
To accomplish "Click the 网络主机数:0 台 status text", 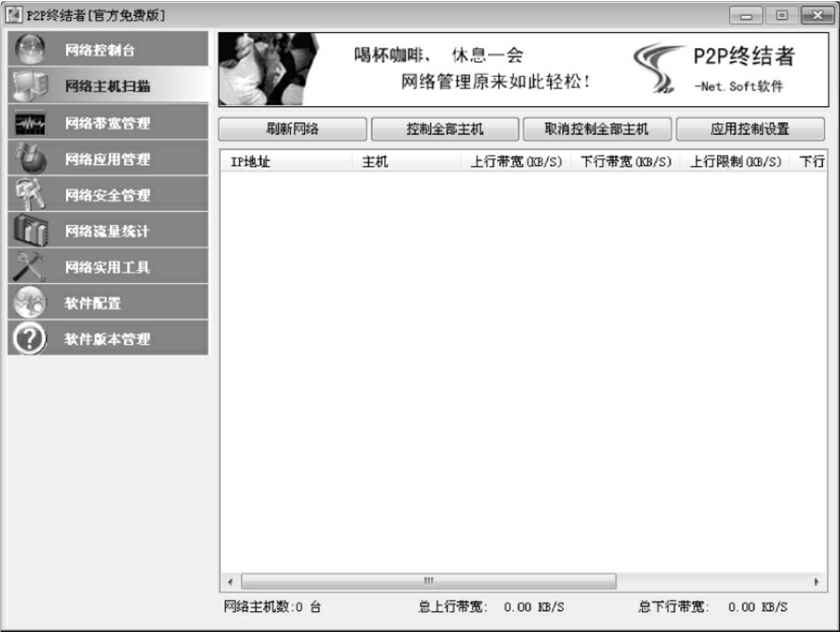I will (272, 607).
